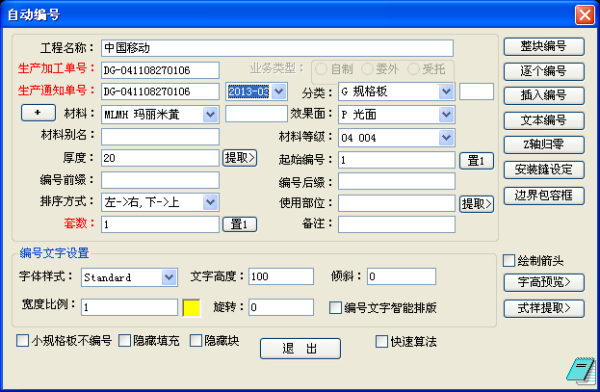Select the 委外 radio button
Viewport: 600px width, 392px height.
pyautogui.click(x=367, y=69)
